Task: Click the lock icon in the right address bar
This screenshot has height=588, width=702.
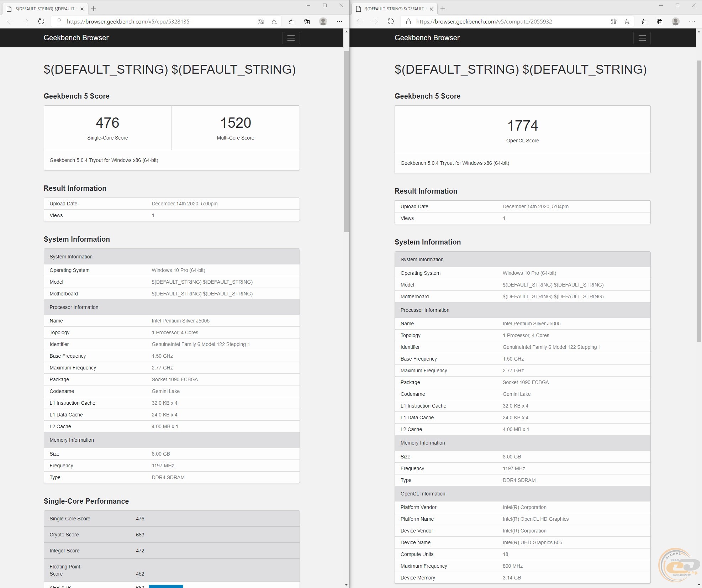Action: [x=408, y=21]
